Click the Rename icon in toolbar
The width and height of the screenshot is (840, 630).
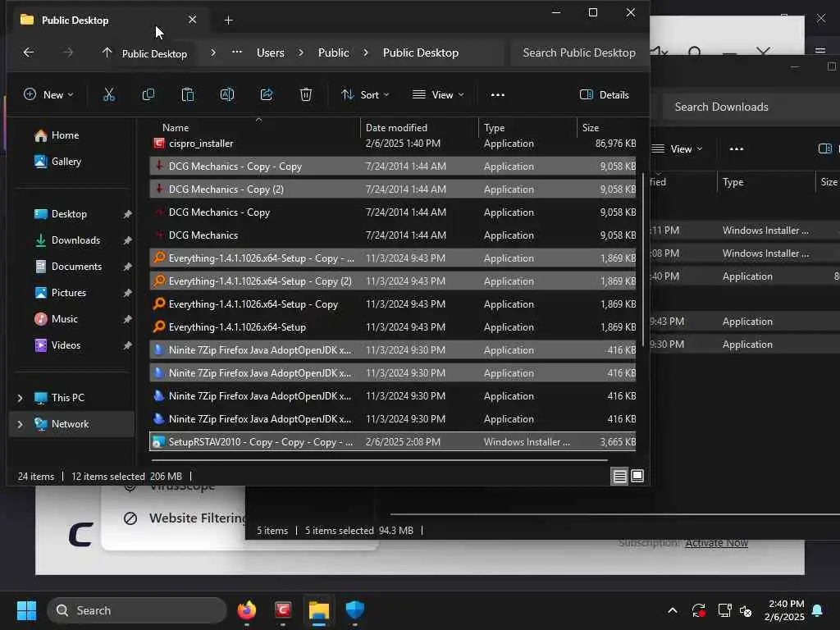(x=227, y=95)
